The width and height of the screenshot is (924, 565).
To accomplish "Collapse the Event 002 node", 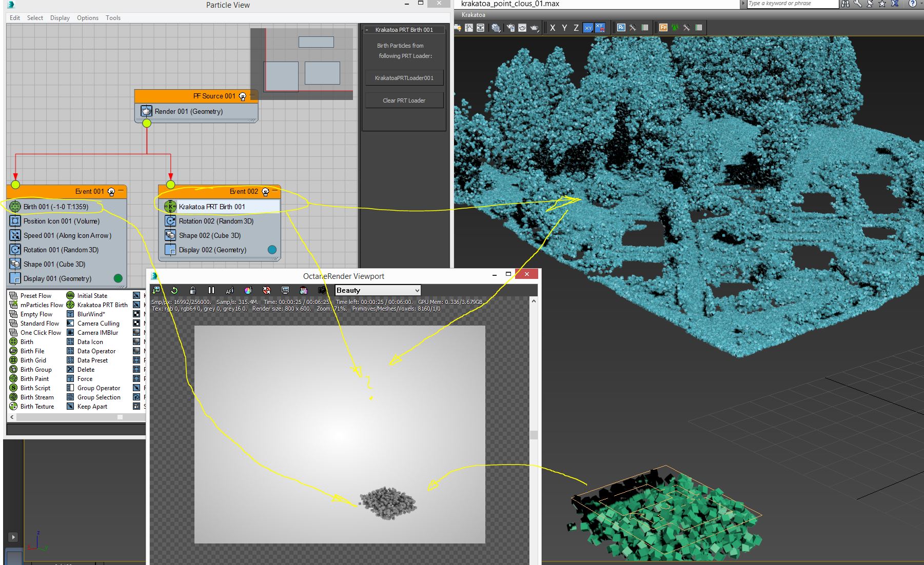I will click(x=275, y=190).
